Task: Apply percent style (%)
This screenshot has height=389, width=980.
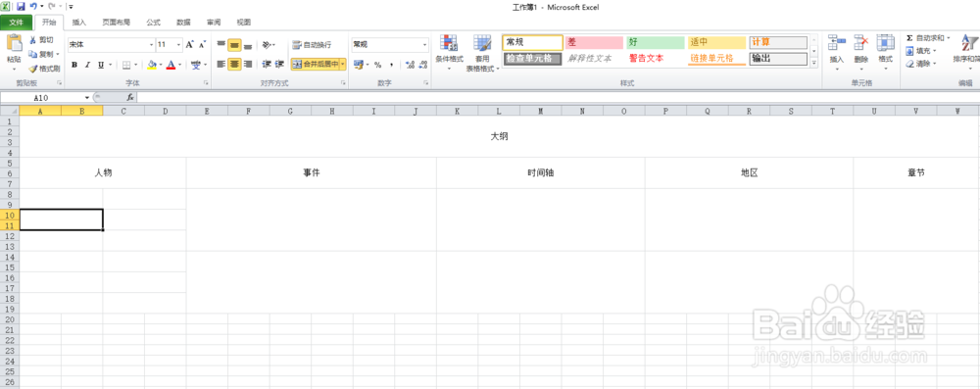Action: click(x=377, y=65)
